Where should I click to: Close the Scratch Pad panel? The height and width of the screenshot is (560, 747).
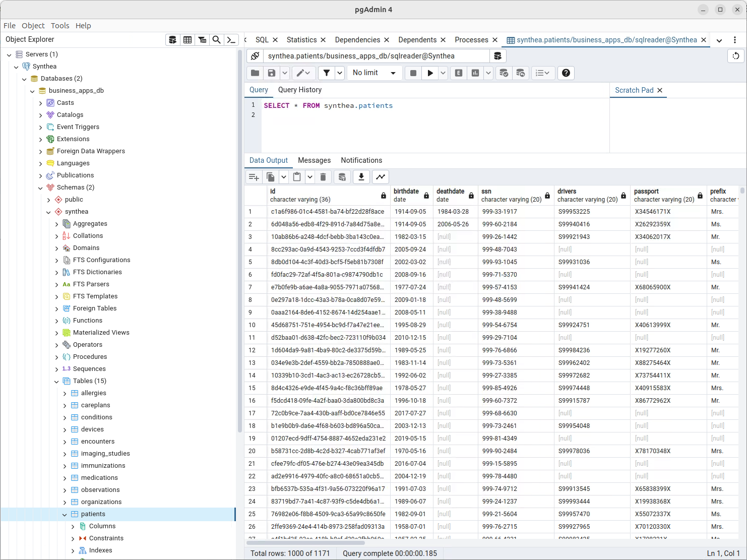tap(660, 90)
